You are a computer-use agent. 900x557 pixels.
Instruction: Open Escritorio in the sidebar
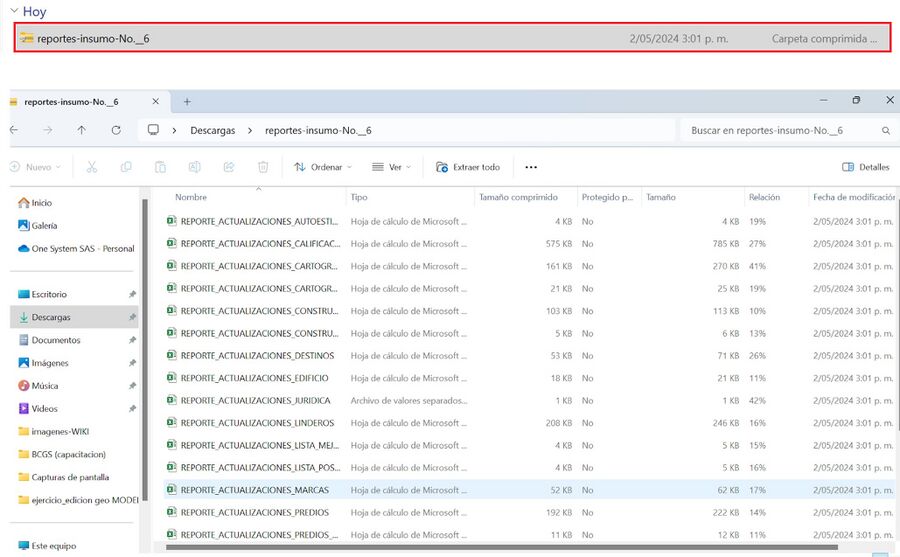pyautogui.click(x=42, y=294)
